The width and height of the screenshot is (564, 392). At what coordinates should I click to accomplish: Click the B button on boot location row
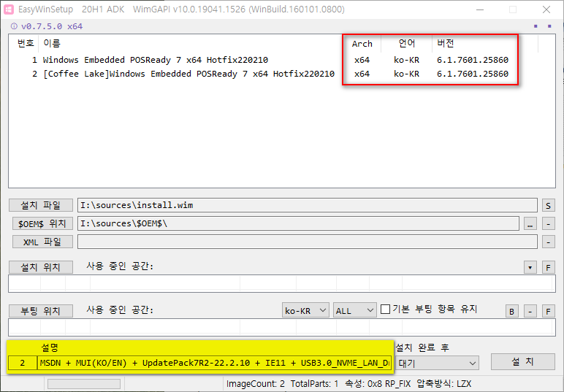tap(512, 311)
